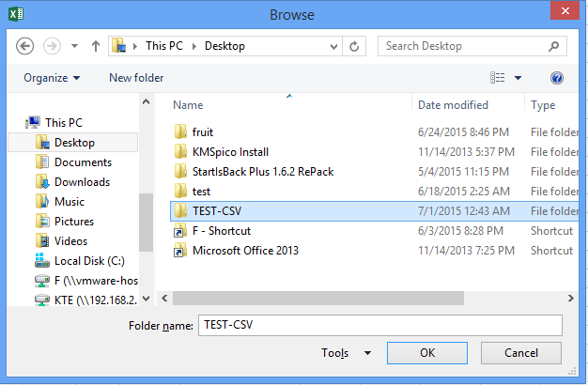This screenshot has height=385, width=588.
Task: Select the Microsoft Office 2013 shortcut icon
Action: 181,251
